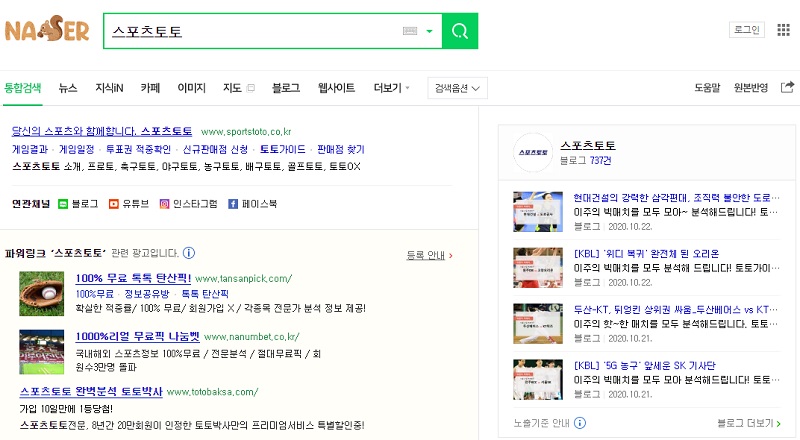The height and width of the screenshot is (440, 800).
Task: Click the 스포츠토토 round profile logo
Action: tap(533, 152)
